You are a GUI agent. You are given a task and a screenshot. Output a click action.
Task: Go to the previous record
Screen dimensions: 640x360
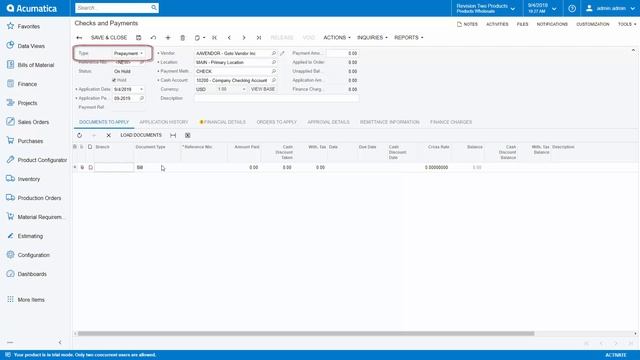229,38
